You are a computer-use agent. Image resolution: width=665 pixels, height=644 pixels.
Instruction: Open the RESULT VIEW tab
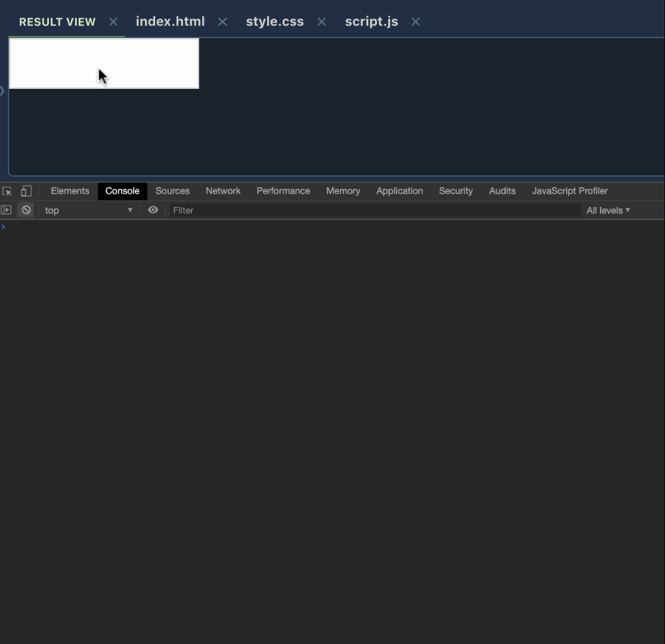click(57, 22)
